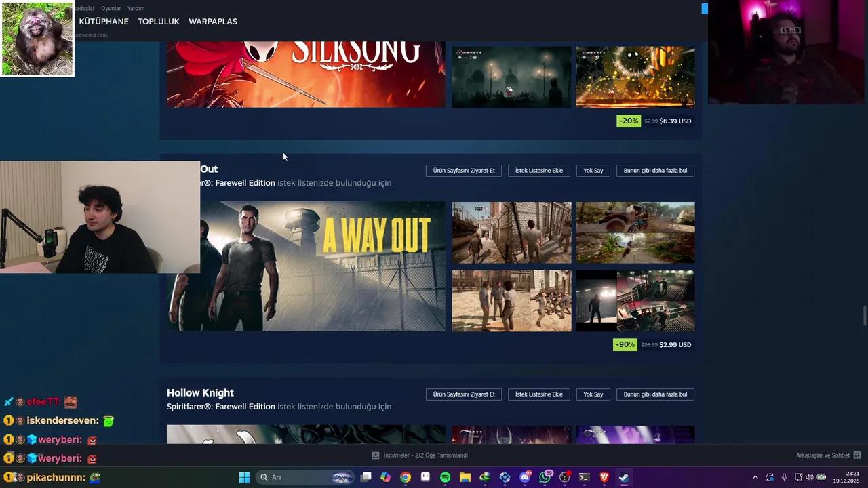The image size is (868, 488).
Task: Add A Way Out to wishlist
Action: click(x=539, y=171)
